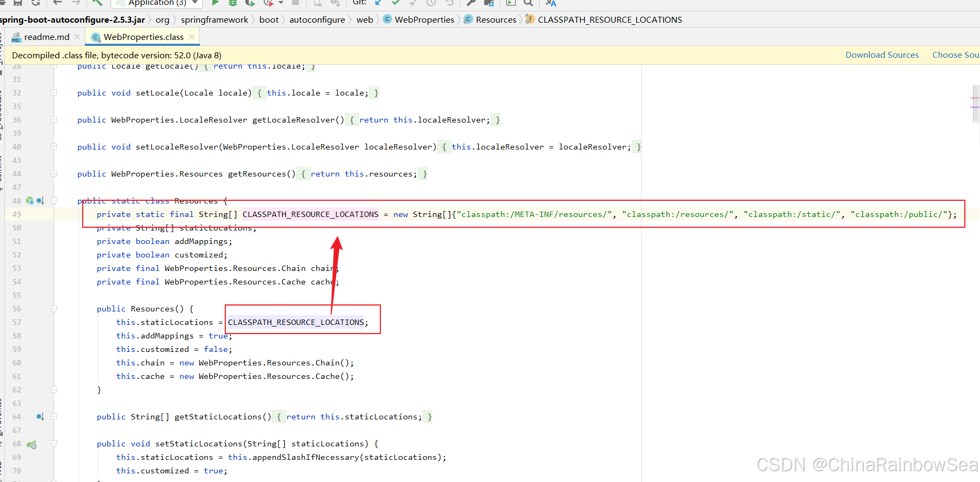Open settings via the wrench icon
The height and width of the screenshot is (482, 980).
point(471,3)
